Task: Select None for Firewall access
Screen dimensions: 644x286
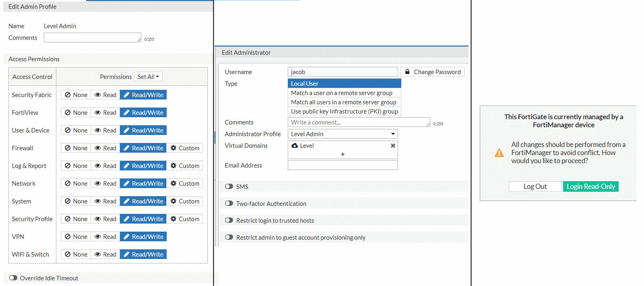Action: (x=76, y=148)
